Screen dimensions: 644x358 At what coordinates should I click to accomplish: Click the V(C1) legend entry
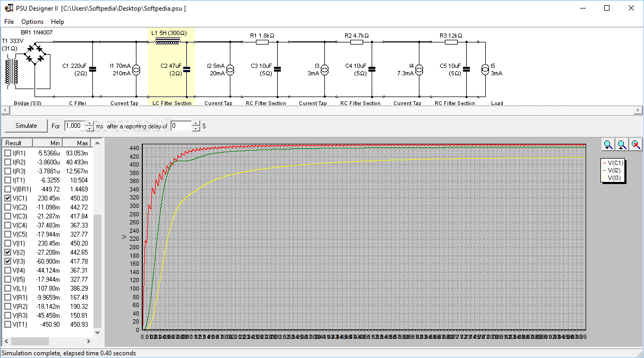[614, 163]
